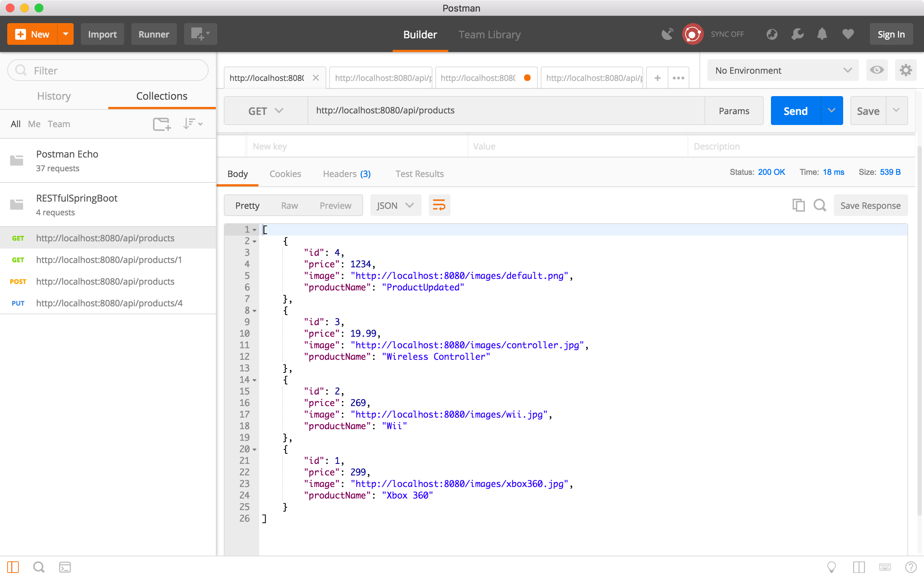
Task: Open the wrench settings icon
Action: pos(797,34)
